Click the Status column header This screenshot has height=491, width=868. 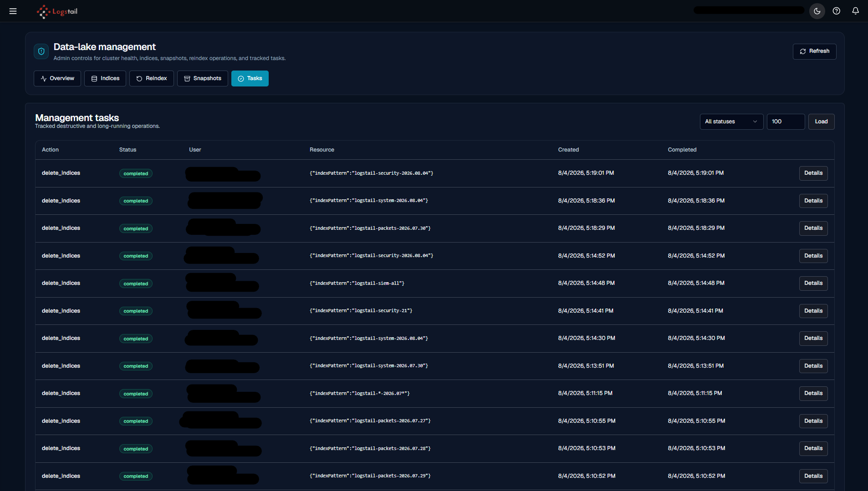[128, 150]
